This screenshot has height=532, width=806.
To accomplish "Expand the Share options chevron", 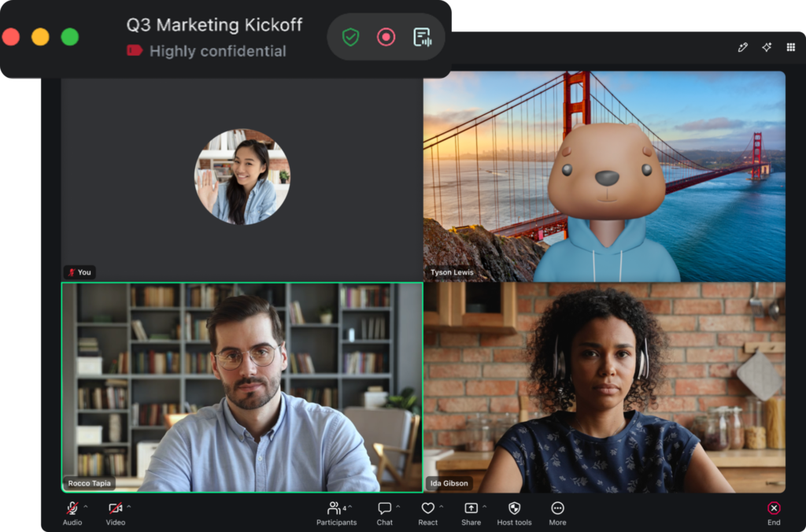I will tap(484, 508).
